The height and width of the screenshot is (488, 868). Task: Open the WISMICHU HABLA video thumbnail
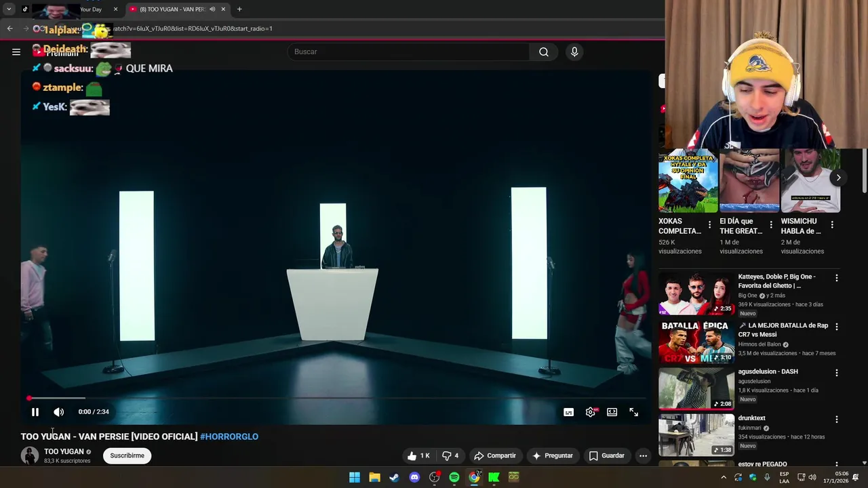tap(810, 181)
